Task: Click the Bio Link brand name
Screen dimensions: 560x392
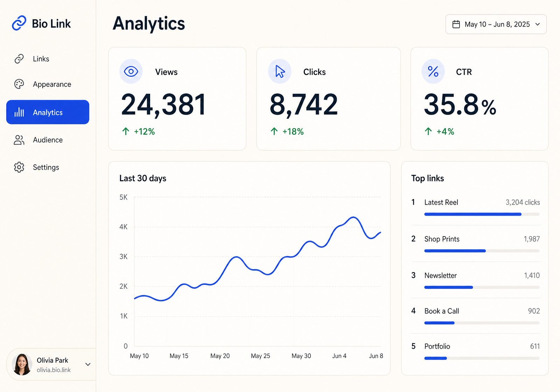Action: tap(51, 23)
